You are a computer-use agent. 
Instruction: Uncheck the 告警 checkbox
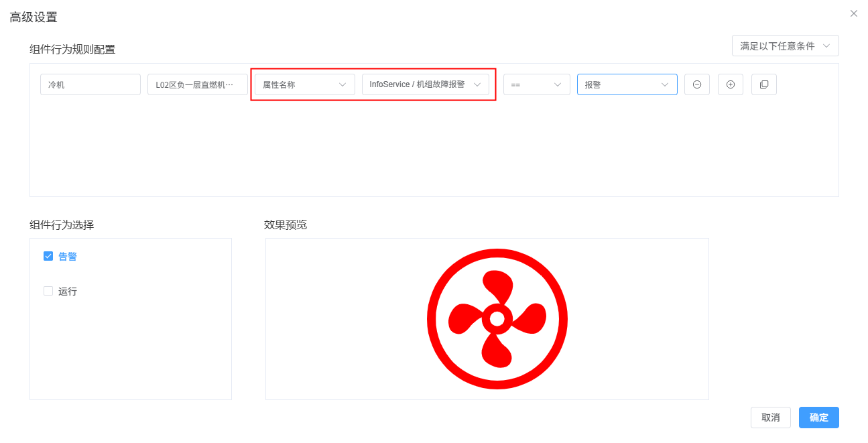48,256
